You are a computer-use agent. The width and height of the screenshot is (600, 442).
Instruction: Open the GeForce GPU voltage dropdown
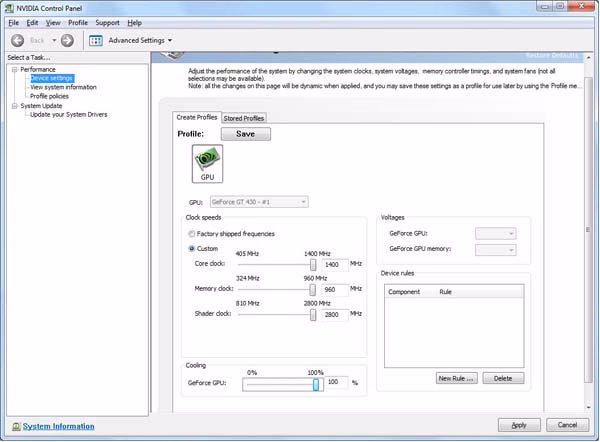coord(496,233)
